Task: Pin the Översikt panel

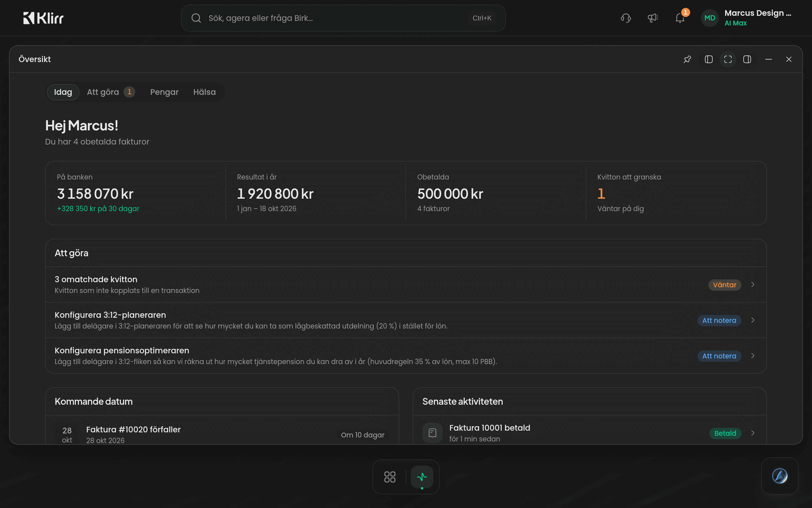Action: 687,60
